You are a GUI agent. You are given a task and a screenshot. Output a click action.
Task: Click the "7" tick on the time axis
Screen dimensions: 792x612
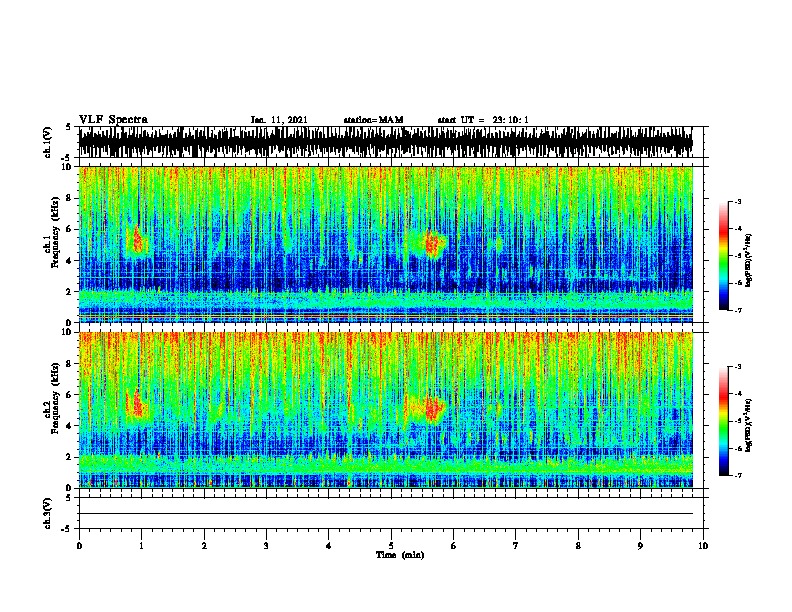coord(516,546)
